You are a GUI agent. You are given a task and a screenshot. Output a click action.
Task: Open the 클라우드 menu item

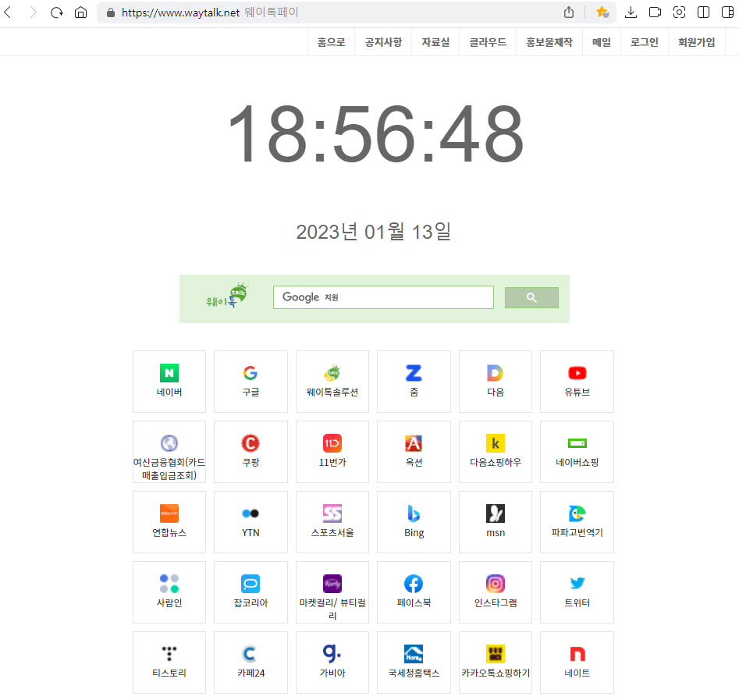pos(488,42)
